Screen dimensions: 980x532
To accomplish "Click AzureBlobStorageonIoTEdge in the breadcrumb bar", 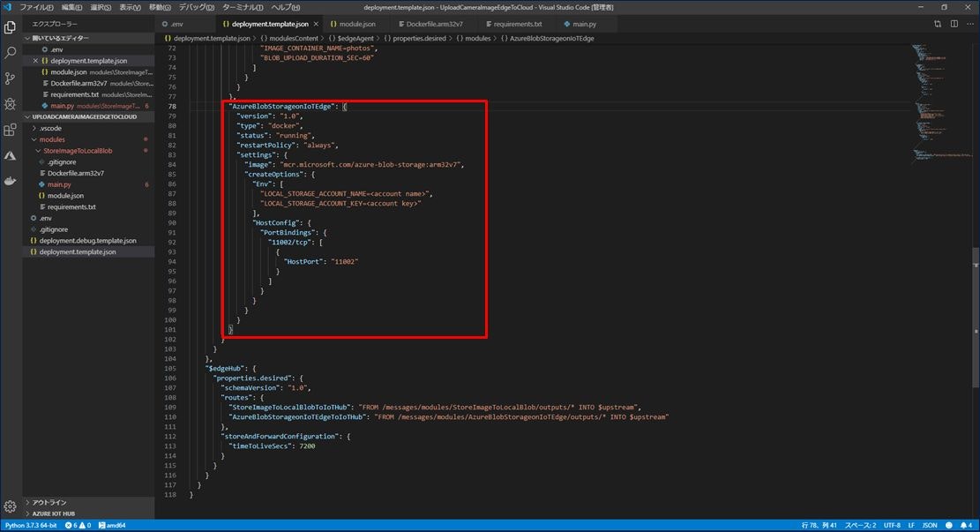I will pos(551,39).
